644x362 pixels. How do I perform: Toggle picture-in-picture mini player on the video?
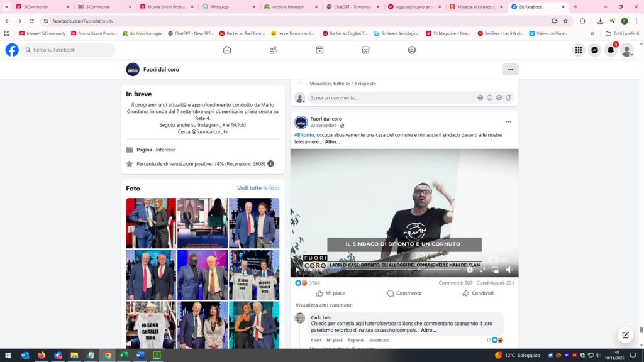pos(495,270)
